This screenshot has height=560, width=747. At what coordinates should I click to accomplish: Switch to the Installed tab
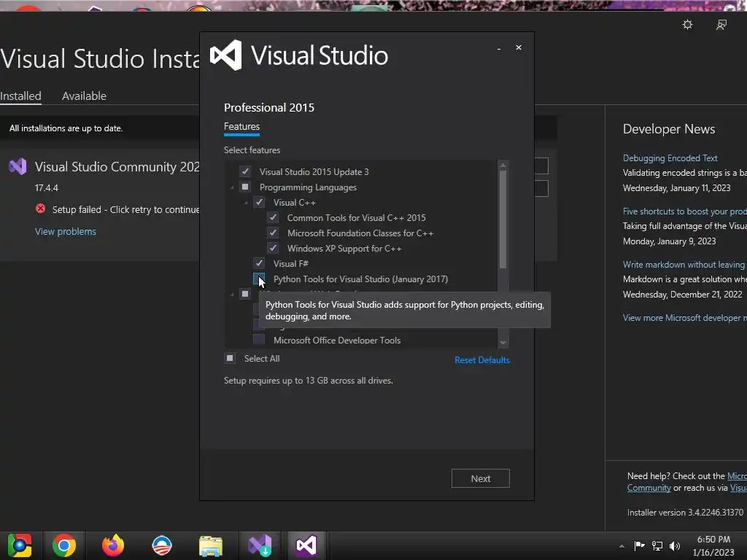tap(20, 96)
